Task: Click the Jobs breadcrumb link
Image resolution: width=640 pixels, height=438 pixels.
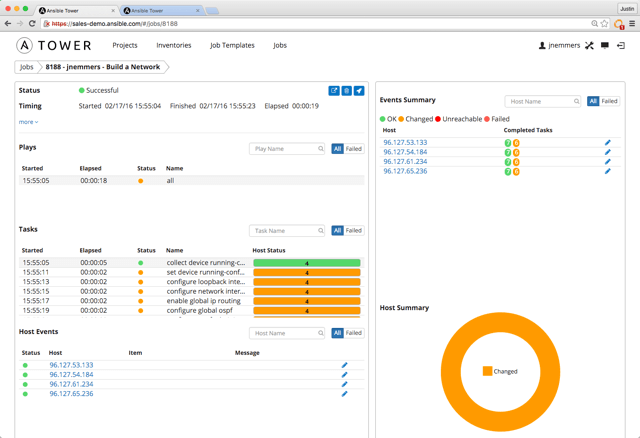Action: click(27, 67)
